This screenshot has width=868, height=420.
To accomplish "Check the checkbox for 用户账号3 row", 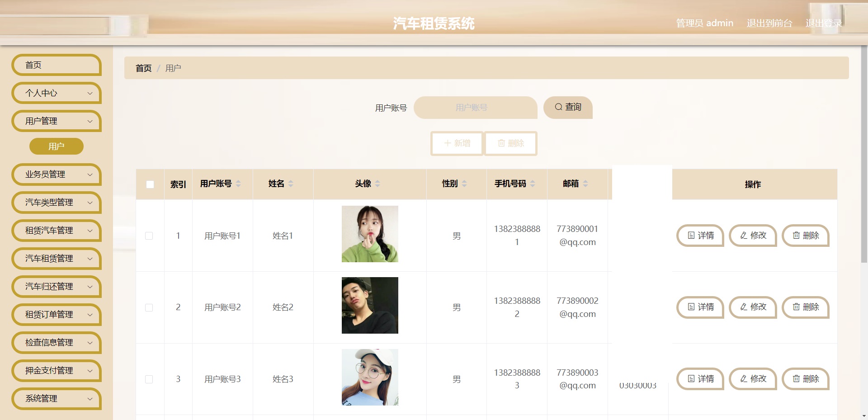I will 149,379.
